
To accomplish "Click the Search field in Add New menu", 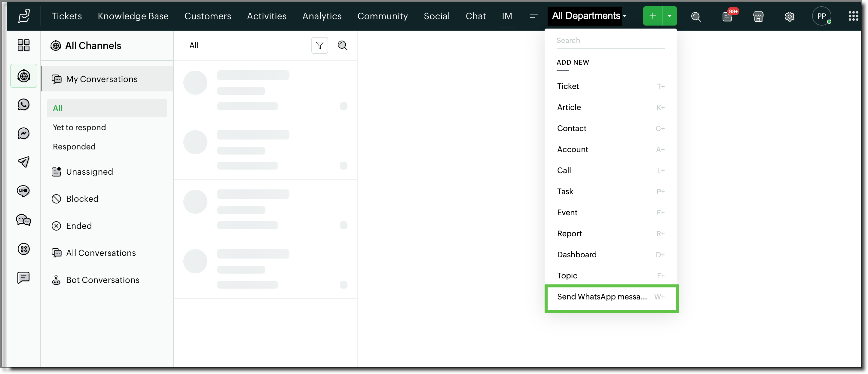I will pyautogui.click(x=610, y=40).
